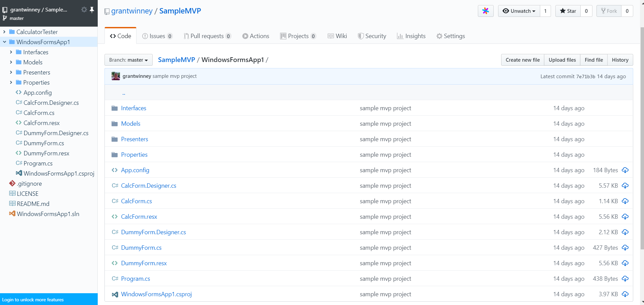Viewport: 644px width, 305px height.
Task: Open the Pull requests tab
Action: click(x=207, y=36)
